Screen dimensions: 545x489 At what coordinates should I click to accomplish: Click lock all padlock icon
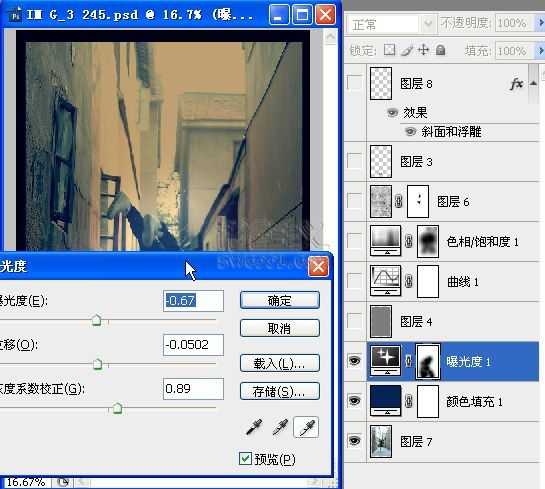coord(441,50)
